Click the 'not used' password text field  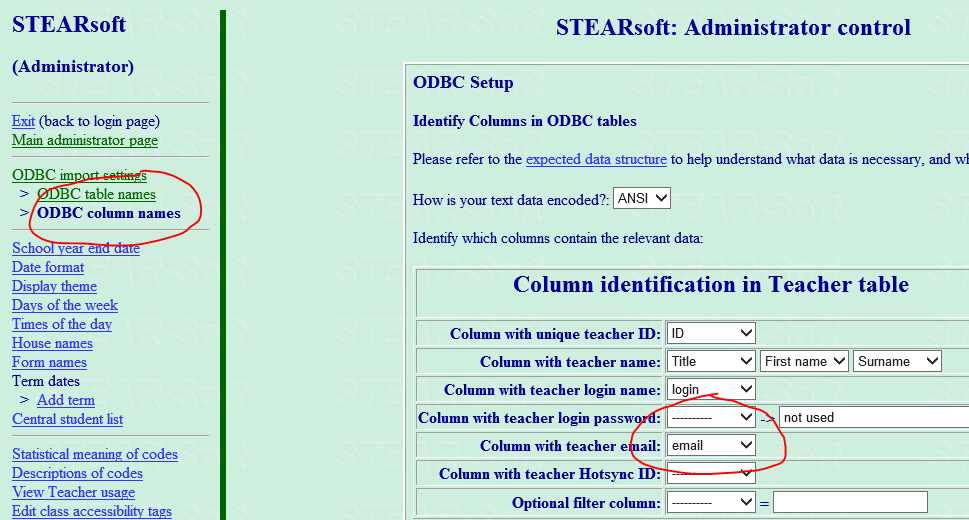pos(874,418)
